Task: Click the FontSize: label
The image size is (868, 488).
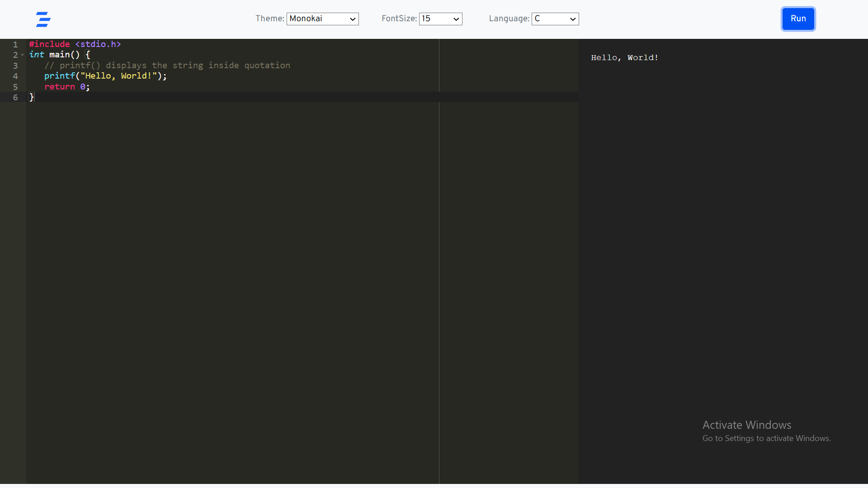Action: click(x=399, y=19)
